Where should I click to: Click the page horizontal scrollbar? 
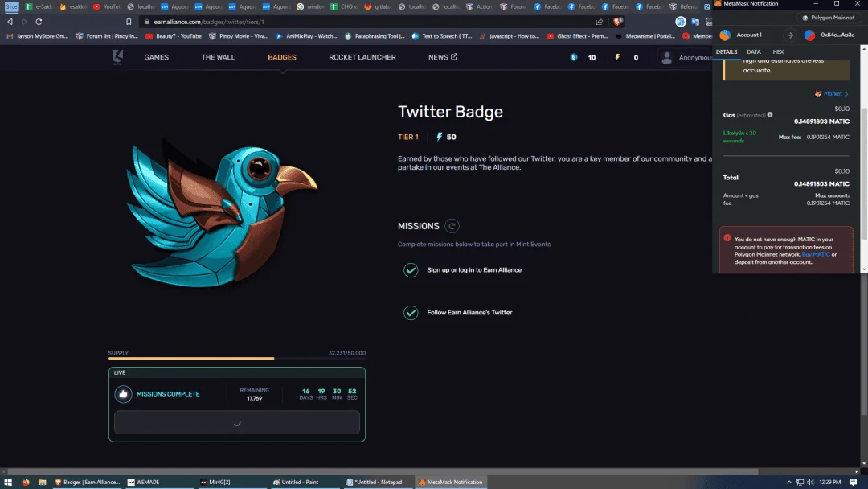(382, 471)
